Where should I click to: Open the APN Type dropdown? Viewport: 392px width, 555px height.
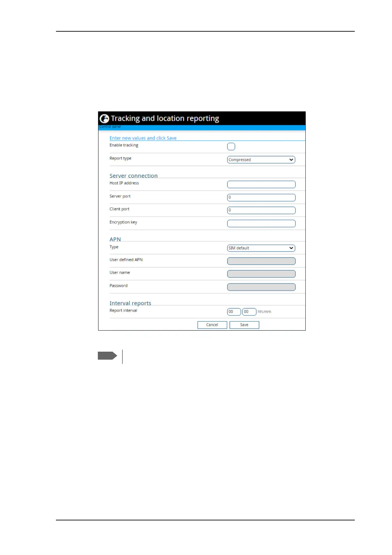(x=261, y=248)
